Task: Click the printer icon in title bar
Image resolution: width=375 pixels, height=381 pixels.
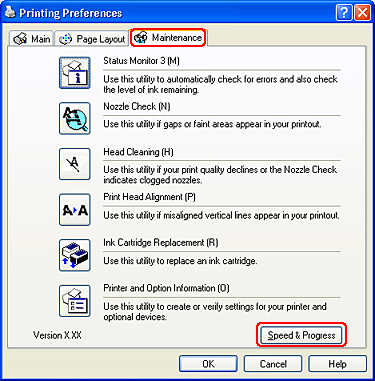Action: (x=10, y=12)
